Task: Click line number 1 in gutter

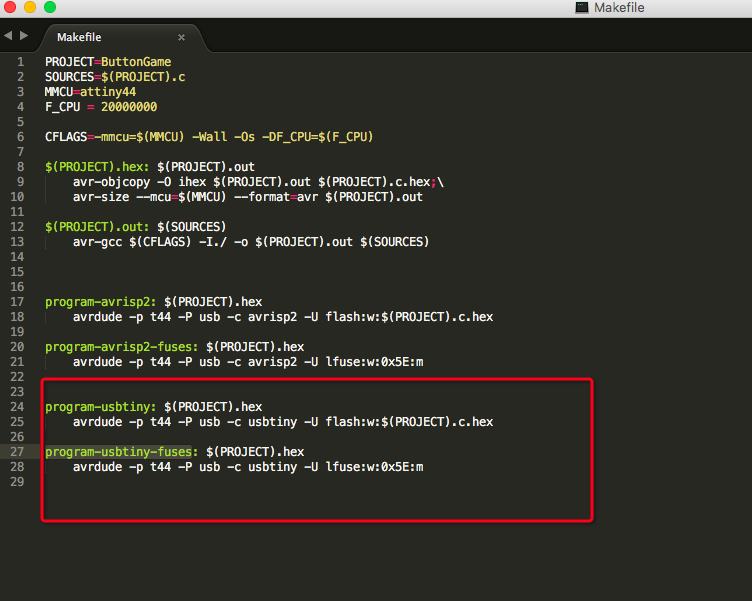Action: 20,62
